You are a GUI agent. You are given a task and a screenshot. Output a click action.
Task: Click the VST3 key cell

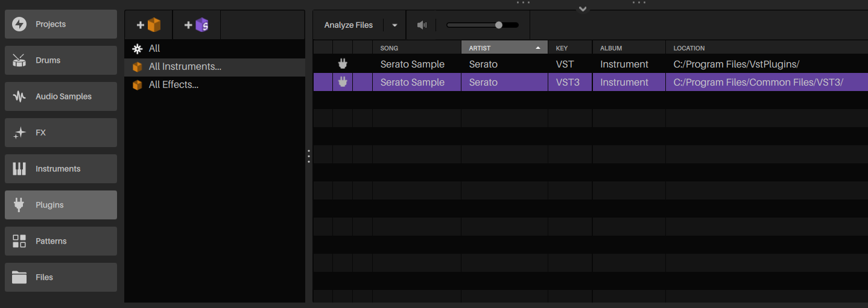click(570, 82)
